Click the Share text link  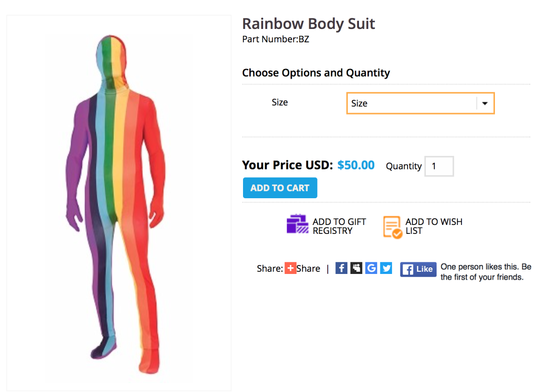coord(308,269)
